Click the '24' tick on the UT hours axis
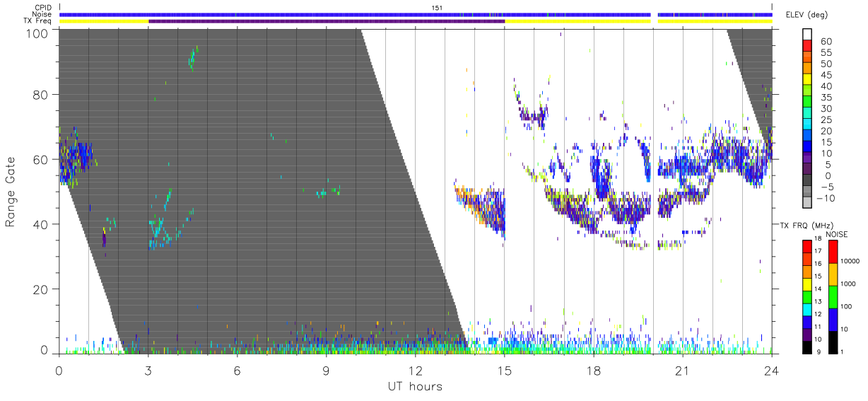 [x=772, y=369]
